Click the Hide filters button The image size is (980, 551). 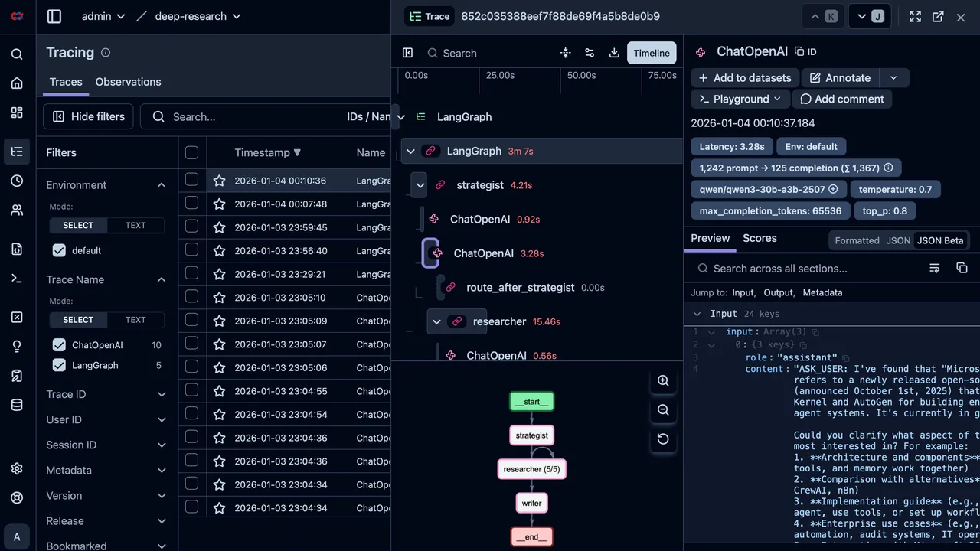pos(88,116)
